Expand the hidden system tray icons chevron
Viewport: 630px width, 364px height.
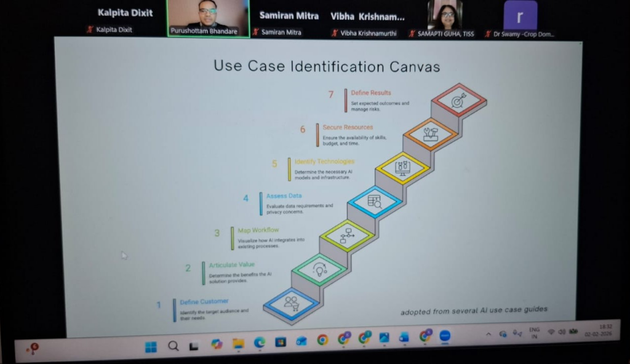tap(488, 334)
